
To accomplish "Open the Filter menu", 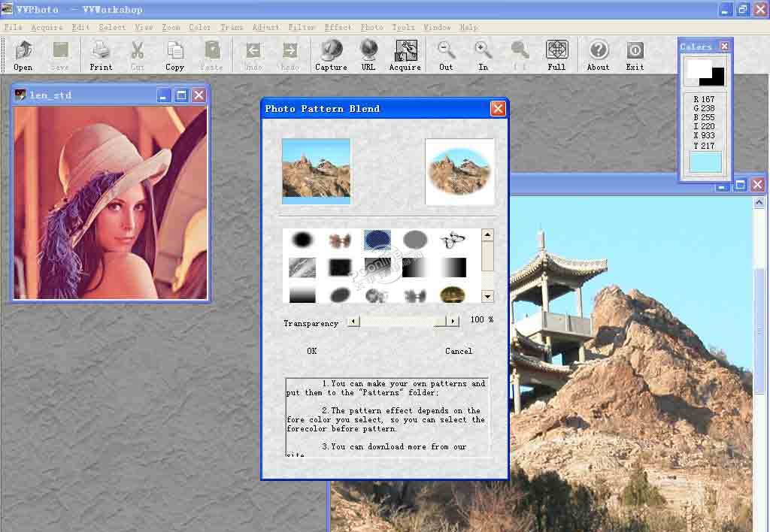I will [x=302, y=27].
